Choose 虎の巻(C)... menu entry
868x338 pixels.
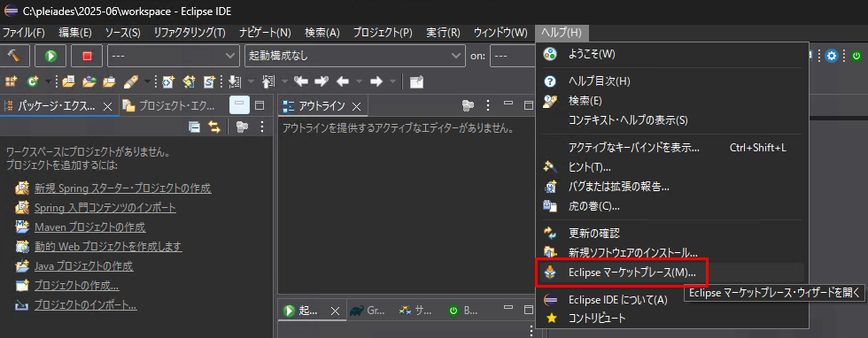pos(673,206)
